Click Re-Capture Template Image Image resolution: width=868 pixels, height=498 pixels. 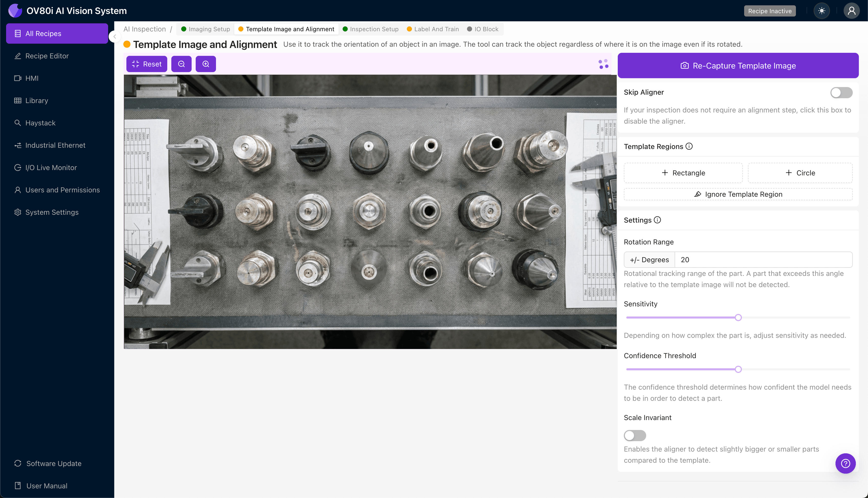point(738,65)
